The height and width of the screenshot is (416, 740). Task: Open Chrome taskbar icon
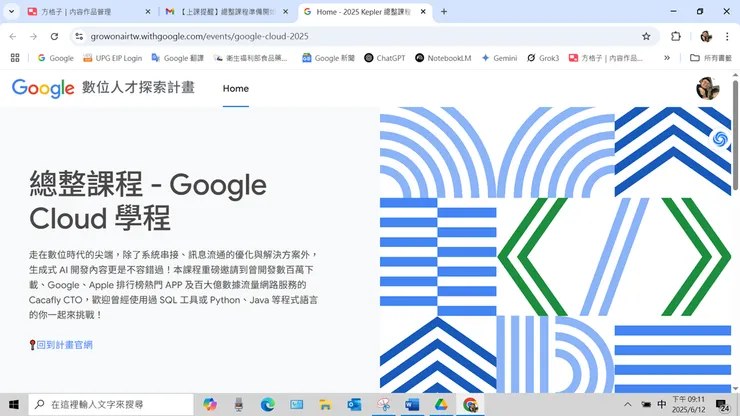click(470, 405)
